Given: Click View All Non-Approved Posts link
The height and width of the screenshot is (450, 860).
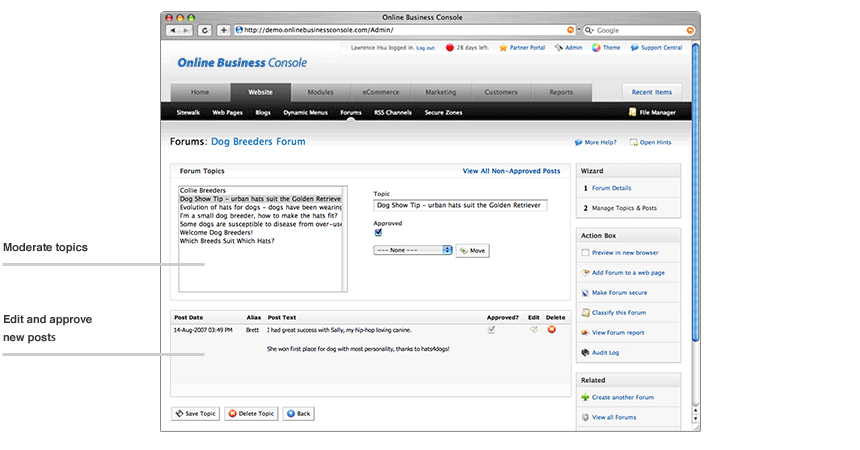Looking at the screenshot, I should 511,171.
